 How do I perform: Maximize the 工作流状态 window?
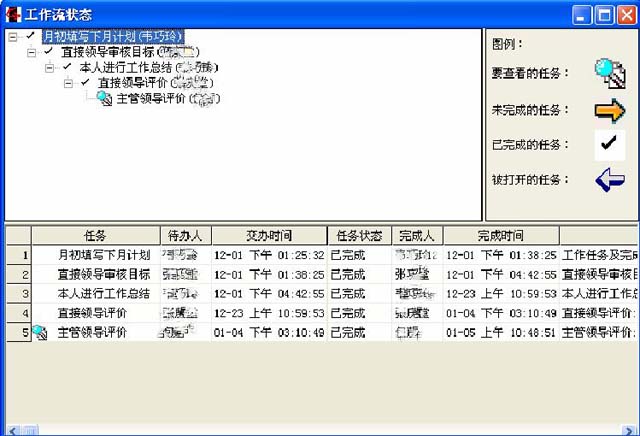[603, 14]
